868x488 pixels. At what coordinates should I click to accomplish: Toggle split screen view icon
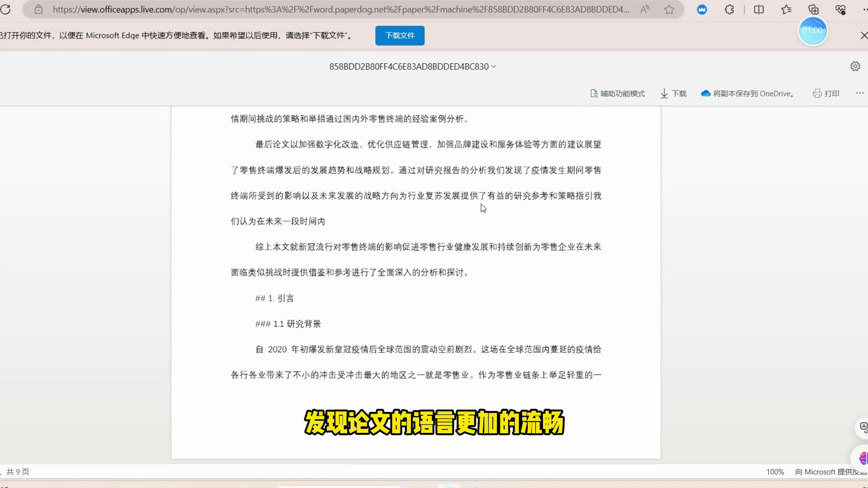tap(759, 9)
